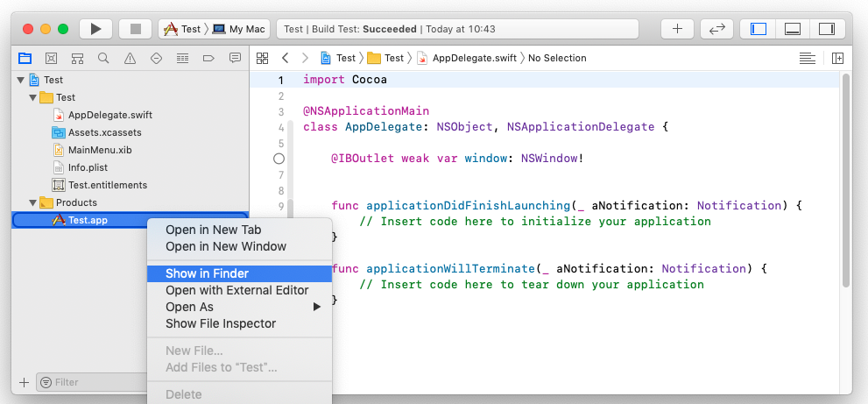The image size is (868, 404).
Task: Click the outlet connection circle gutter
Action: coord(279,159)
